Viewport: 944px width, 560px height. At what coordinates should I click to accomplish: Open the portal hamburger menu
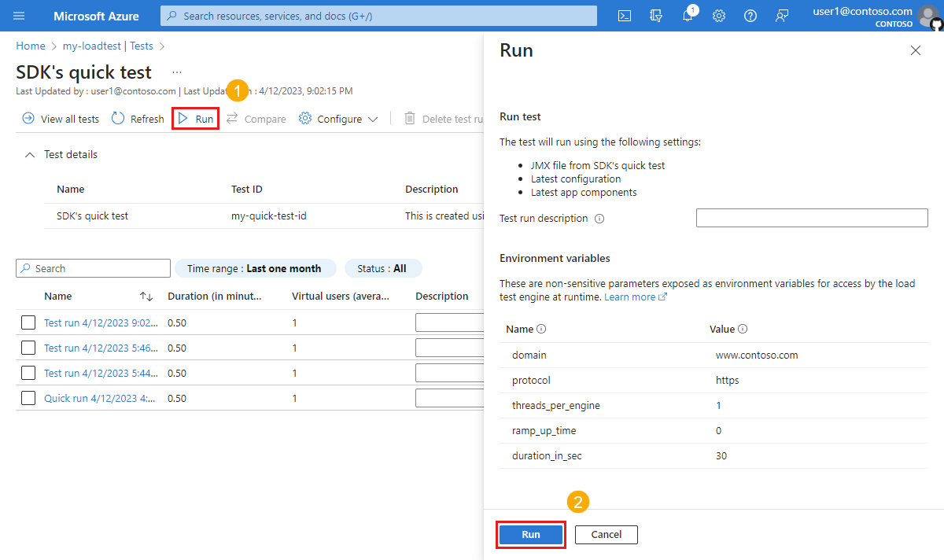(x=20, y=16)
